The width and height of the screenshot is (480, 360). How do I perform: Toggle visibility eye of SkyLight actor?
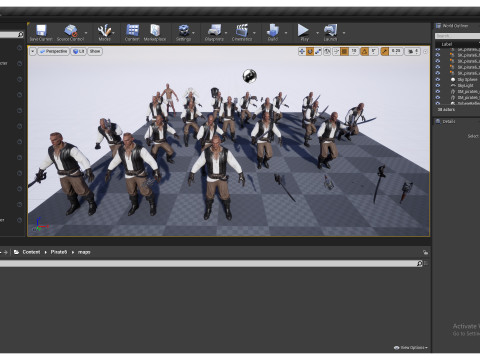click(x=438, y=86)
